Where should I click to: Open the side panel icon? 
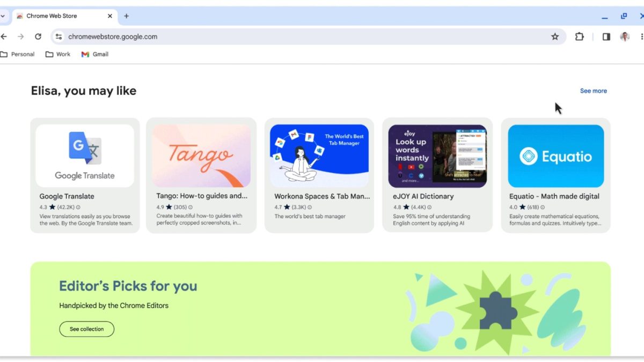click(x=606, y=36)
